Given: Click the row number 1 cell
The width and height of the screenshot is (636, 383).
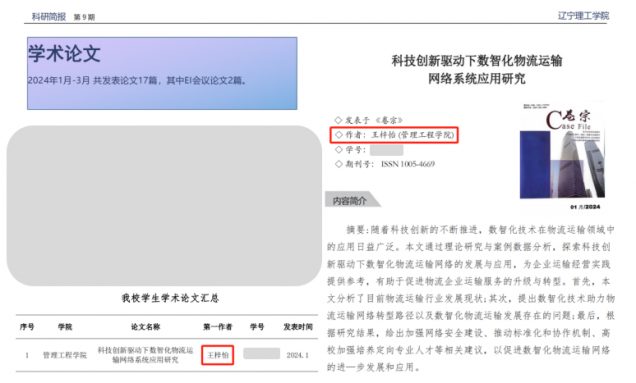Looking at the screenshot, I should tap(27, 355).
